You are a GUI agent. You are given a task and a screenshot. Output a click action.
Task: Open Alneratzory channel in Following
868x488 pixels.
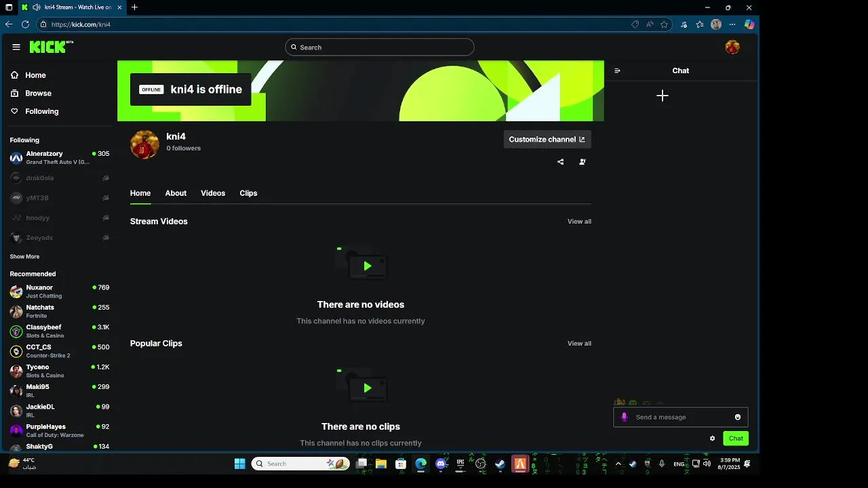[x=60, y=158]
